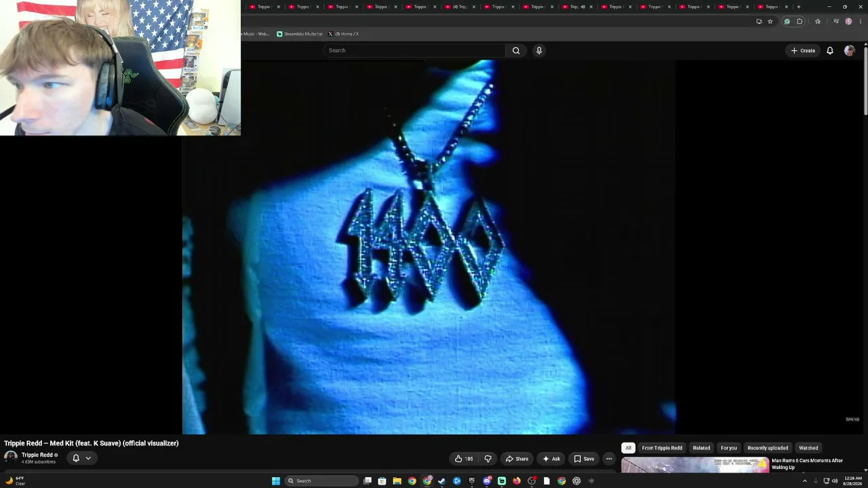
Task: Show hidden system tray icons chevron
Action: point(805,481)
